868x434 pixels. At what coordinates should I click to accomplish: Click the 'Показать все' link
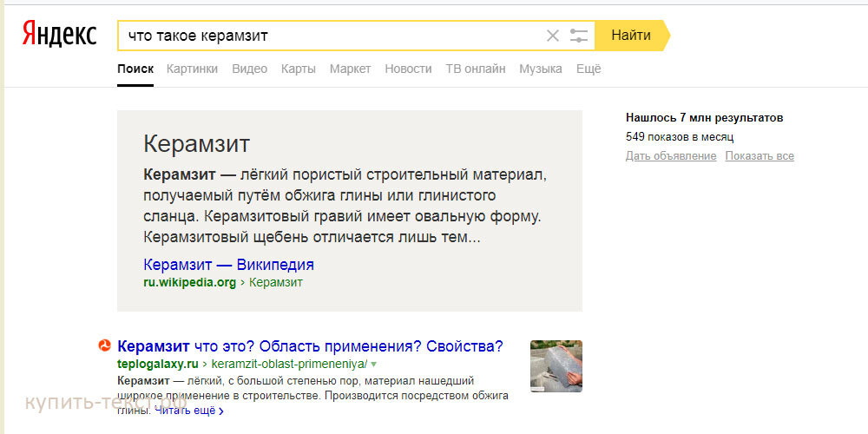coord(759,156)
